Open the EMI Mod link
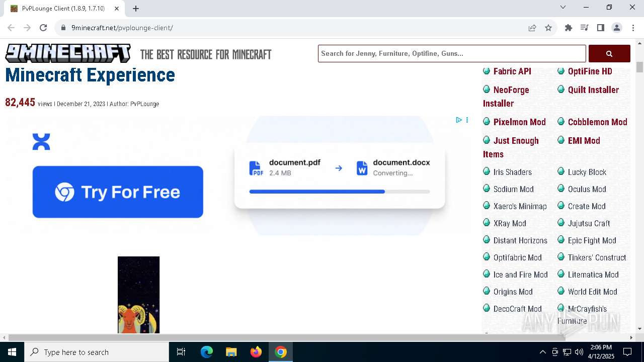 click(584, 141)
